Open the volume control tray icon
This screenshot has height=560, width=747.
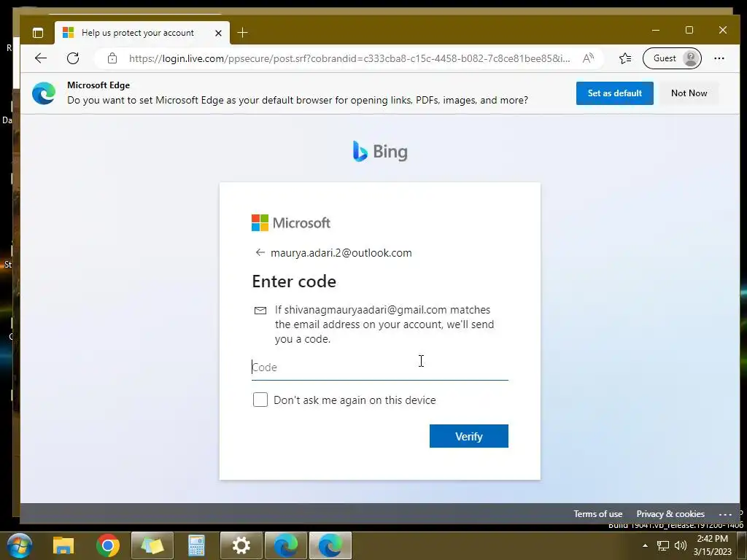click(681, 545)
